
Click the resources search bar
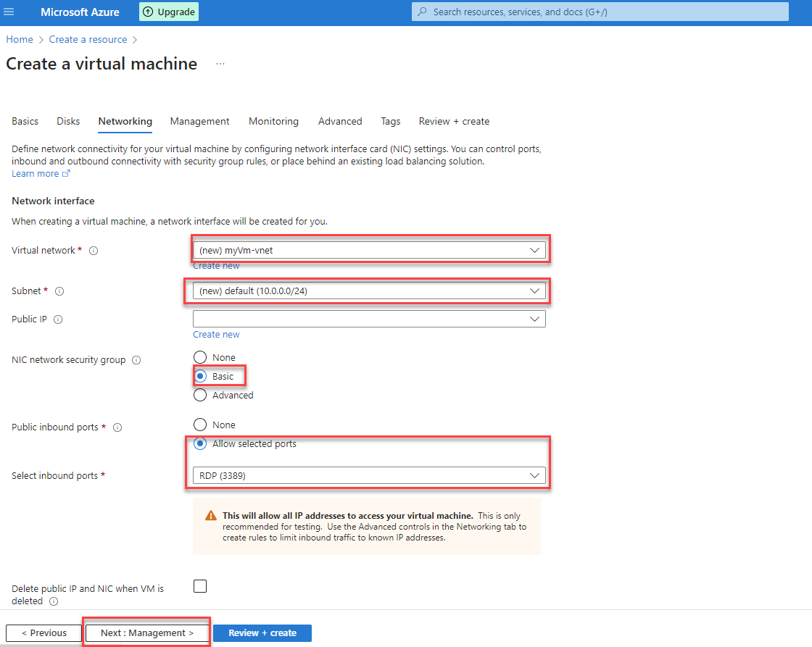tap(600, 12)
